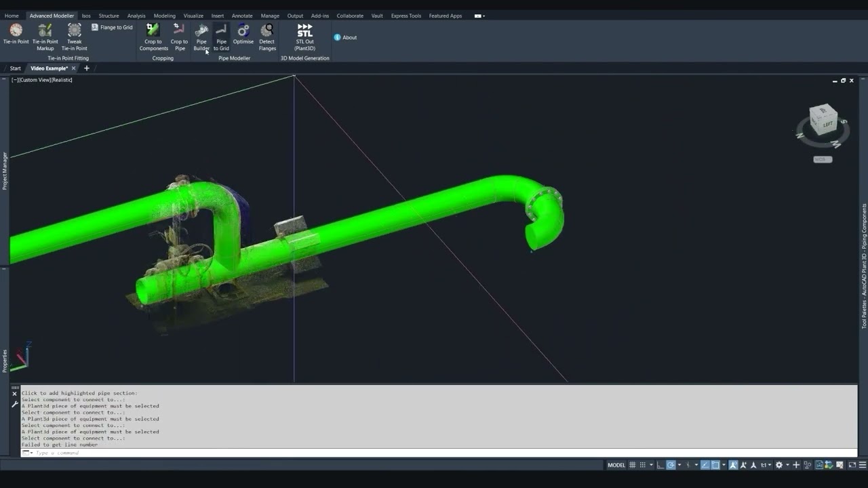Close the command line window
868x488 pixels.
pos(14,394)
